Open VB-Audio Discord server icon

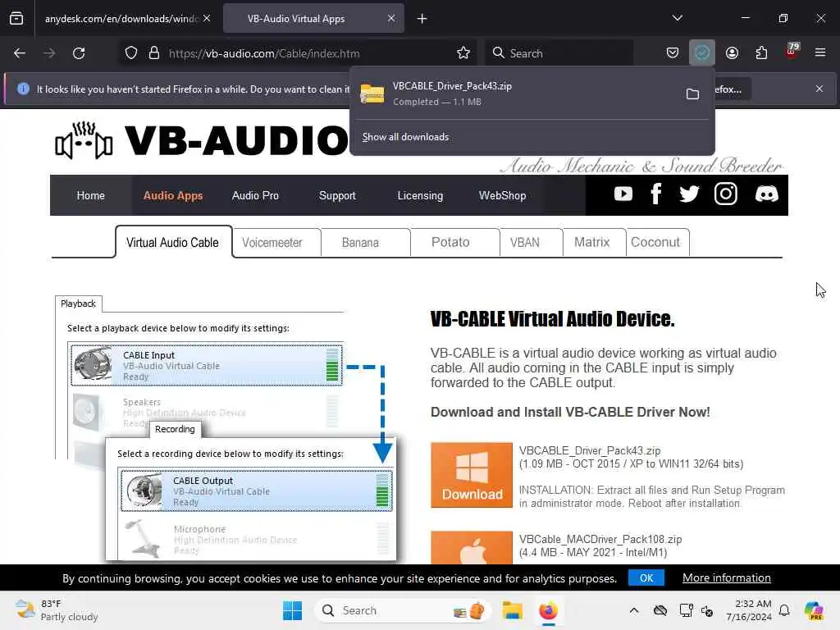pyautogui.click(x=767, y=194)
